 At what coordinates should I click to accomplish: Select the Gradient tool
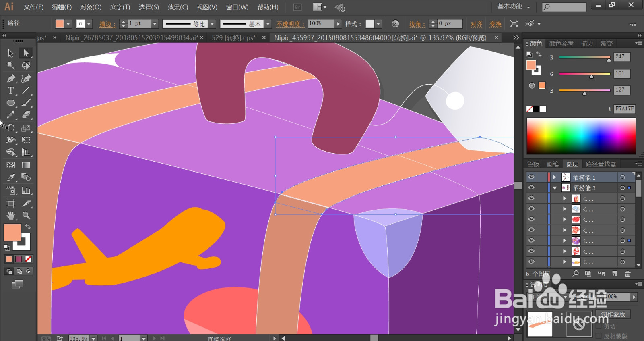(26, 165)
